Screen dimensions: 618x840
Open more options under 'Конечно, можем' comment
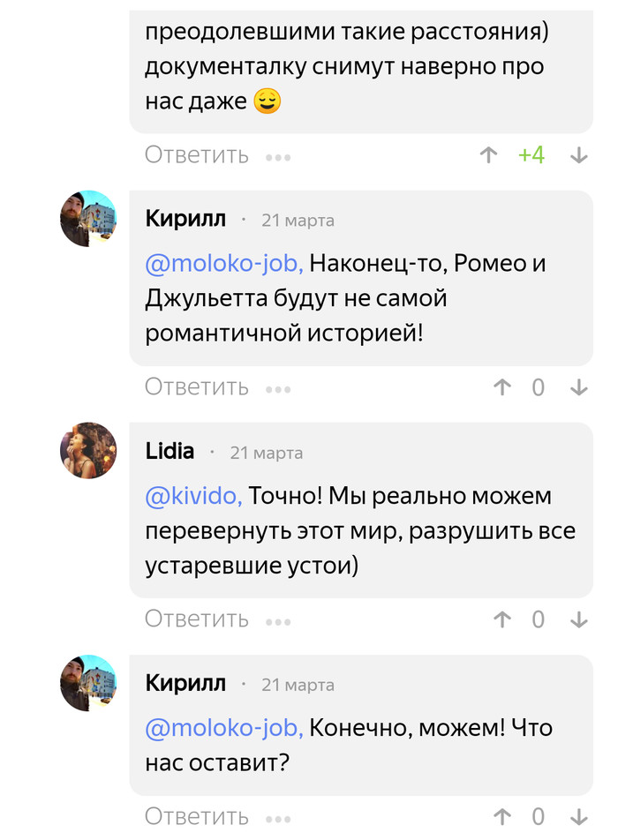(x=278, y=818)
